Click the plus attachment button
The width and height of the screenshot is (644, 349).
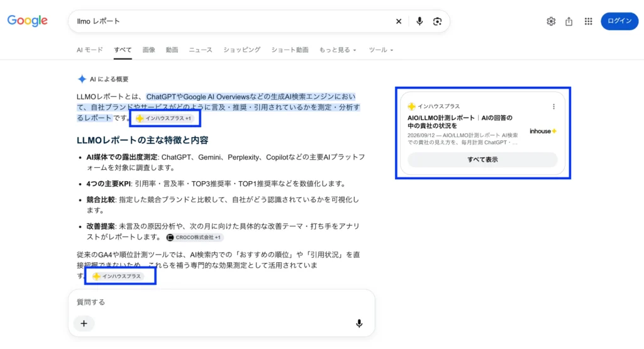pyautogui.click(x=84, y=324)
